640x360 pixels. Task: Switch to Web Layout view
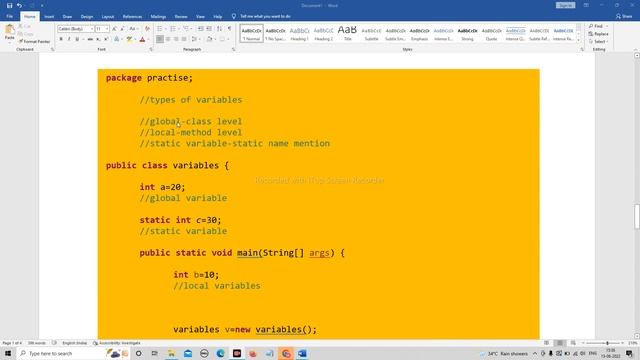573,343
